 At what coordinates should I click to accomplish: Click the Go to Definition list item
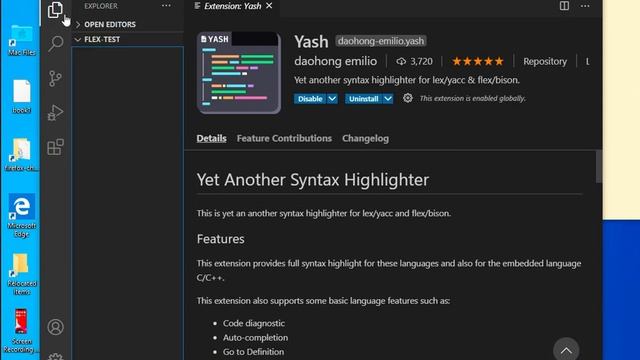click(x=253, y=352)
